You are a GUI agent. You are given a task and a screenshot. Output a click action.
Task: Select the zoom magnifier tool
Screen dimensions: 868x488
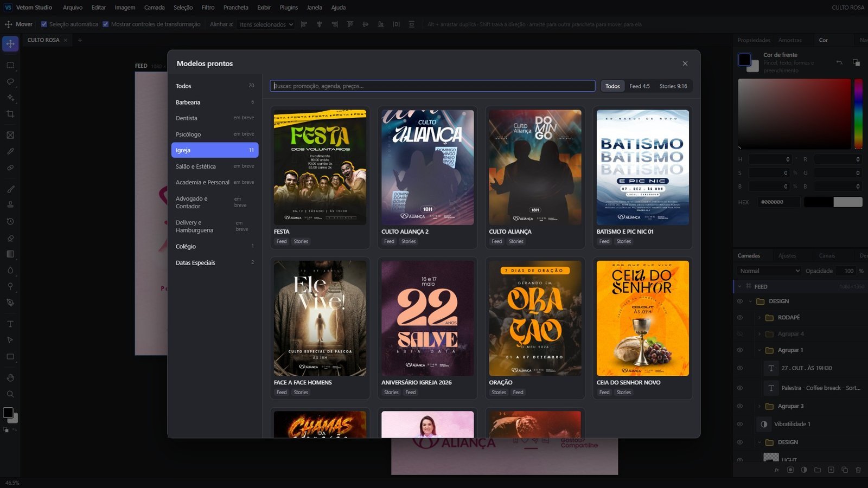click(10, 394)
